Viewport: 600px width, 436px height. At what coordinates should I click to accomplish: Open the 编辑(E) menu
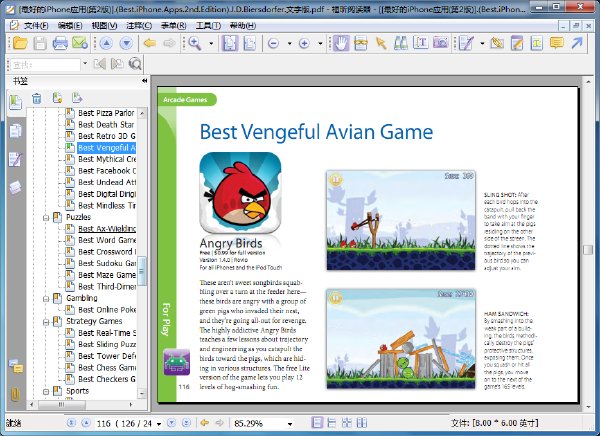tap(70, 26)
